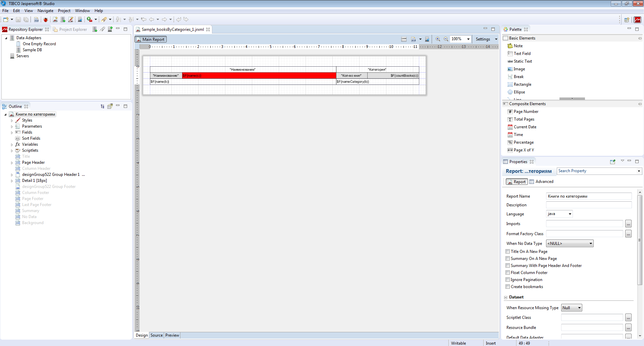Click the Description input field
This screenshot has height=346, width=644.
pos(589,205)
